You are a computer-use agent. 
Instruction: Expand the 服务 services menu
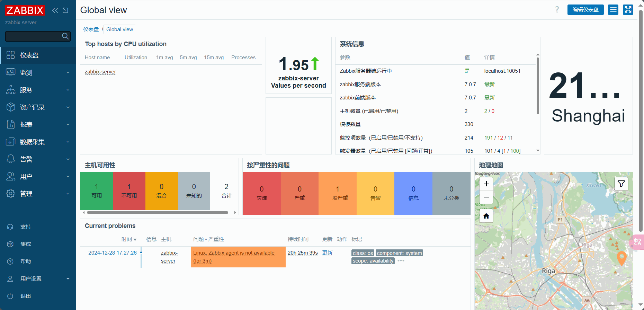click(38, 90)
